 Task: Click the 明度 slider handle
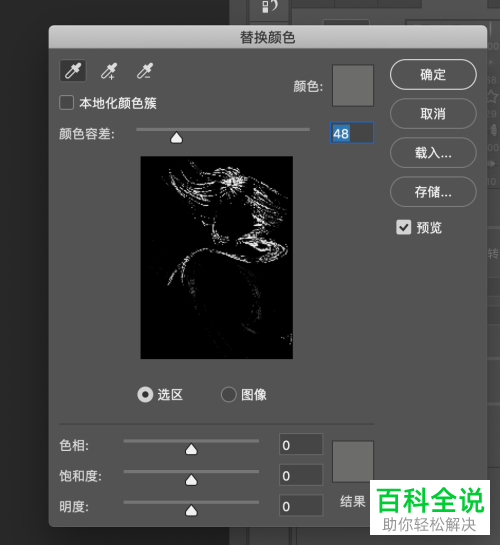click(191, 510)
